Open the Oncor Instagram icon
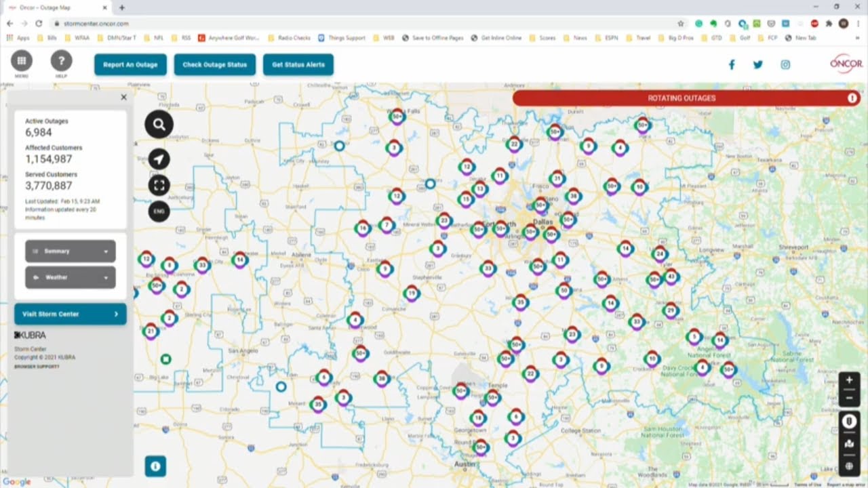Viewport: 868px width, 488px height. tap(785, 64)
